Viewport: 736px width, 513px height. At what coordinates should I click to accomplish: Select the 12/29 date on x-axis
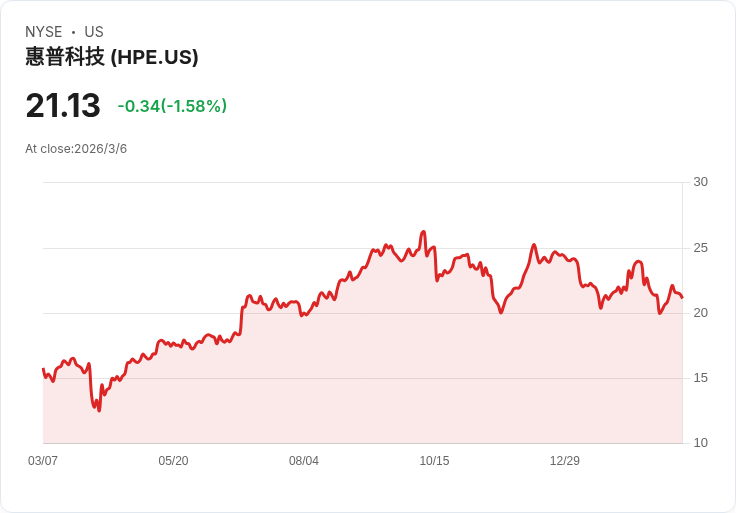coord(565,461)
